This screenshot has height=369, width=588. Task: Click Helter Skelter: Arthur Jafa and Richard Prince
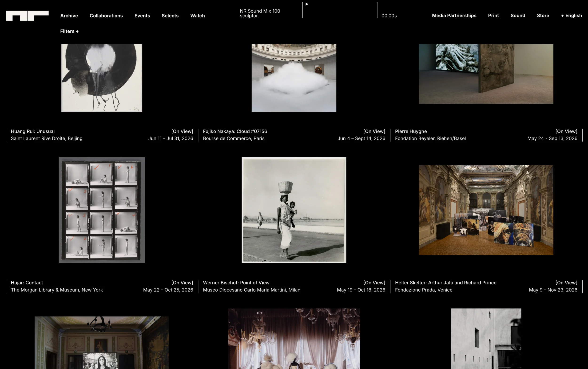click(x=445, y=283)
